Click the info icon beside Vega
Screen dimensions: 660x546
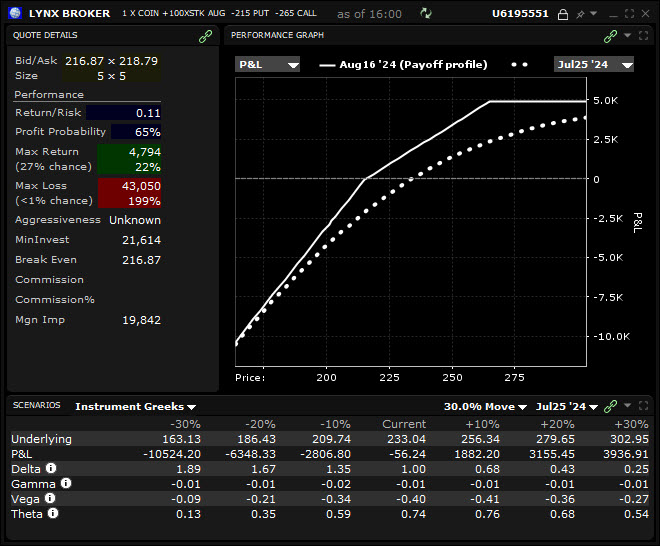pos(53,498)
